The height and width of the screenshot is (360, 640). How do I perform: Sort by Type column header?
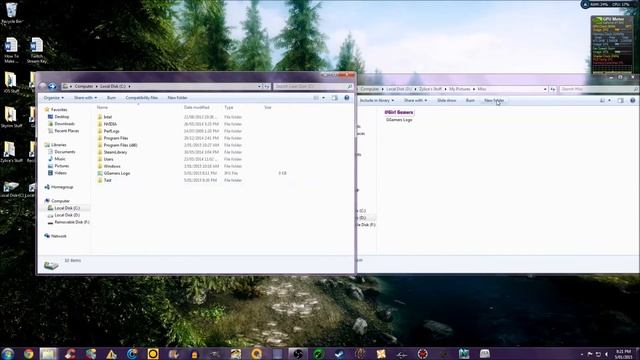pos(229,107)
